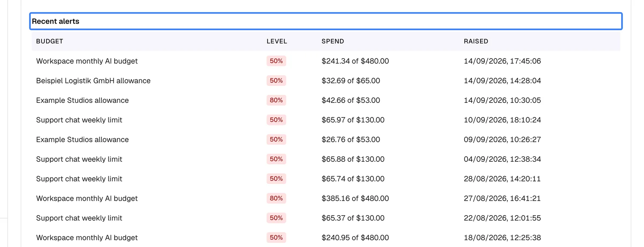Click spend value $65.97 of $130.00
Image resolution: width=644 pixels, height=247 pixels.
(x=353, y=120)
